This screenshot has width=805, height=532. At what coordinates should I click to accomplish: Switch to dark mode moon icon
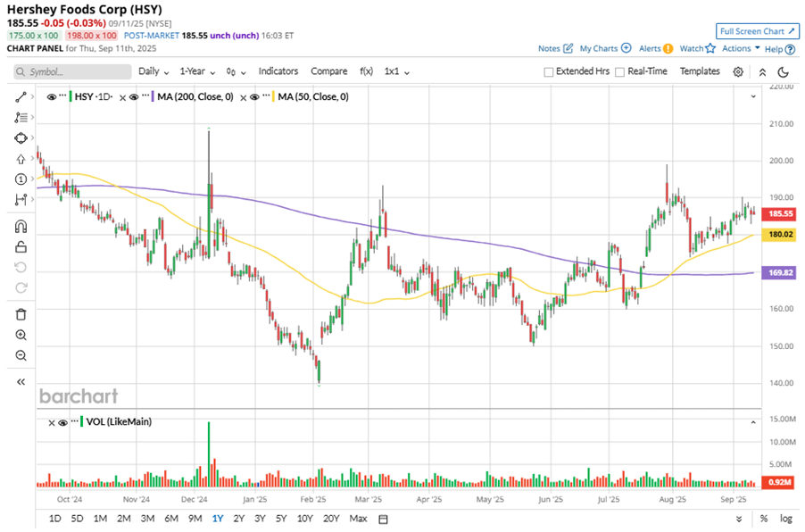783,72
